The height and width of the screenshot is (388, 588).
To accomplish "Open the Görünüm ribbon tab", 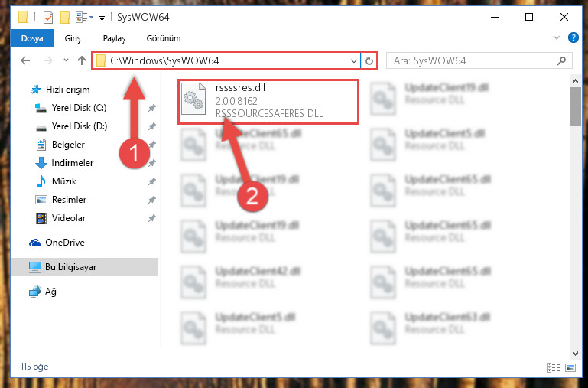I will point(164,38).
